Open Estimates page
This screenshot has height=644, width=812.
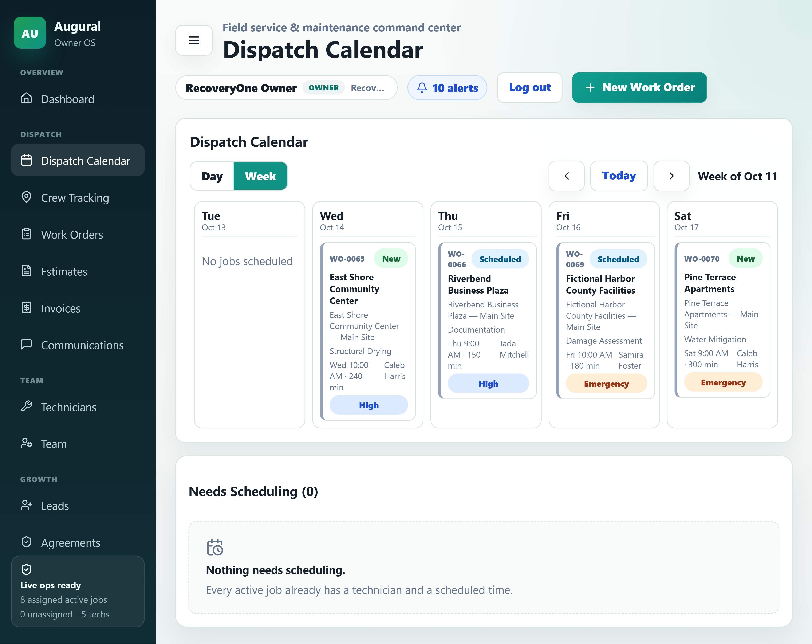tap(78, 271)
